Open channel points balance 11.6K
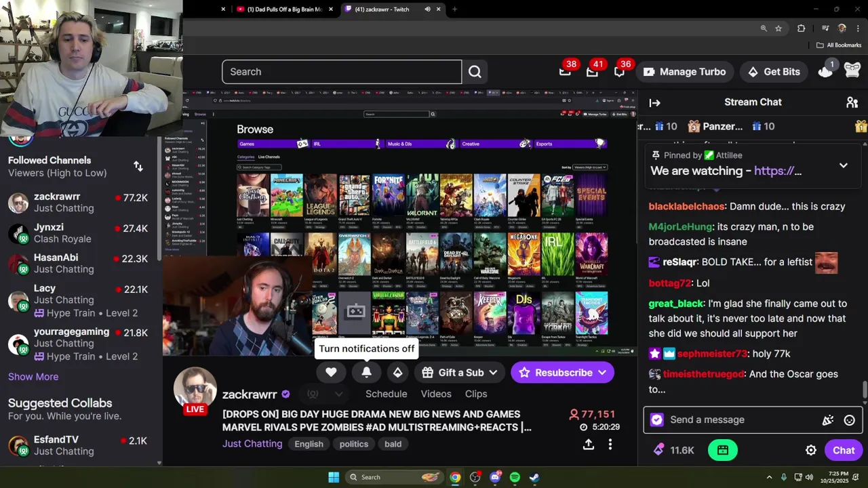Image resolution: width=868 pixels, height=488 pixels. pyautogui.click(x=674, y=450)
